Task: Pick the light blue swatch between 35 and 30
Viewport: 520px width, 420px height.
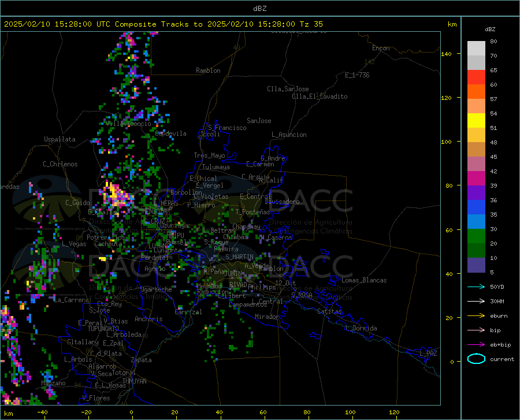Action: pyautogui.click(x=476, y=222)
